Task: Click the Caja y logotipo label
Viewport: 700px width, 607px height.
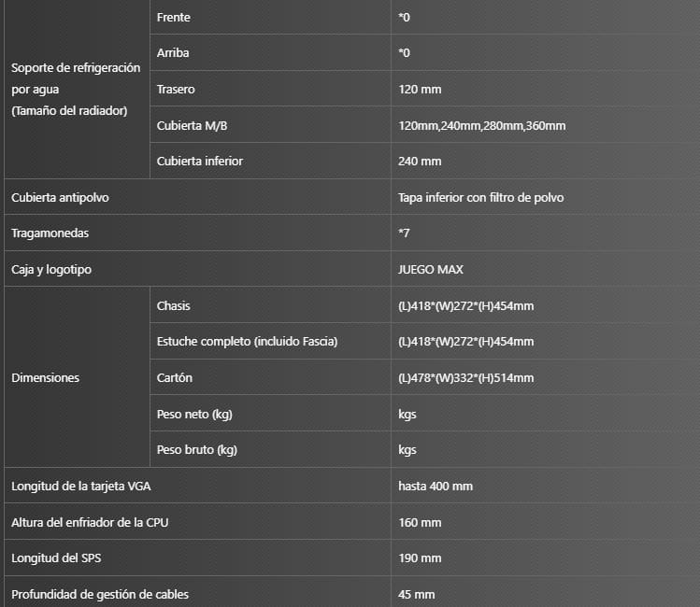Action: (51, 269)
